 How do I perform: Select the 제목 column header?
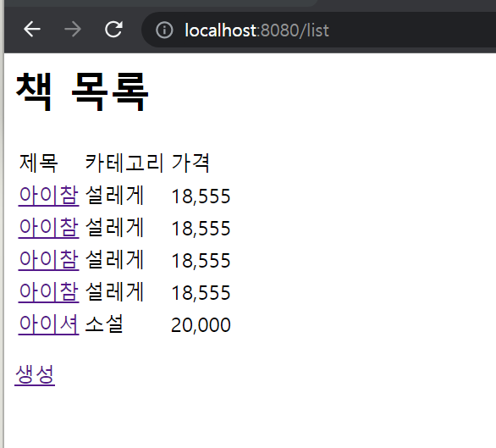coord(39,163)
